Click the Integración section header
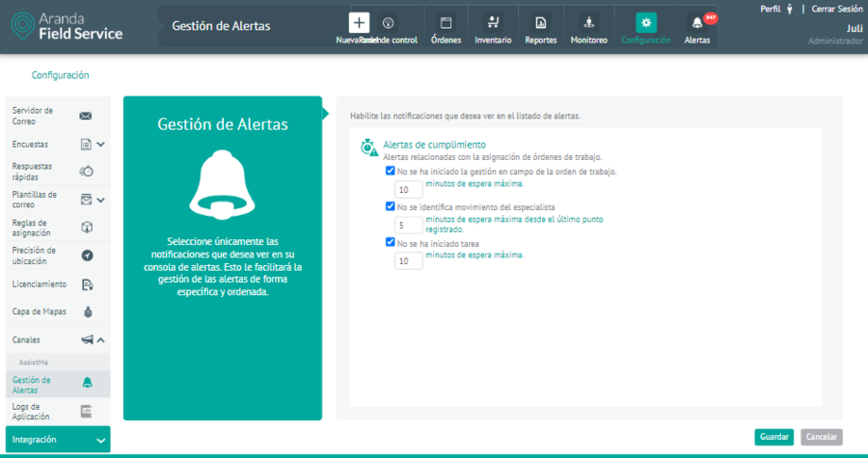This screenshot has height=458, width=868. click(58, 440)
